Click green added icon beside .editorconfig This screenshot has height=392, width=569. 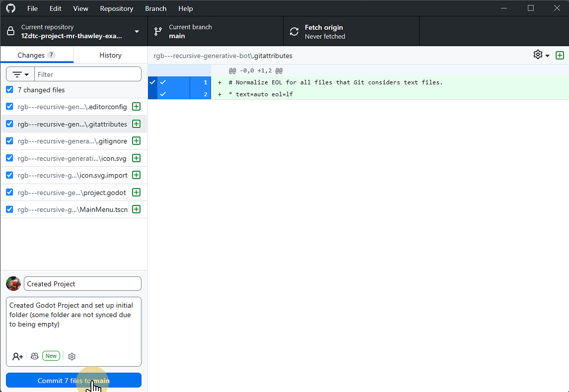coord(137,107)
